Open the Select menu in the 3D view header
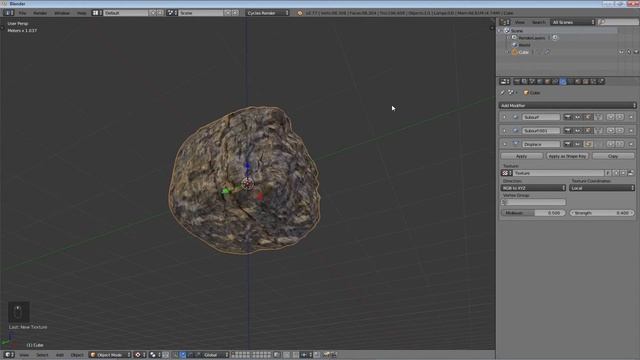This screenshot has height=360, width=640. [x=42, y=355]
